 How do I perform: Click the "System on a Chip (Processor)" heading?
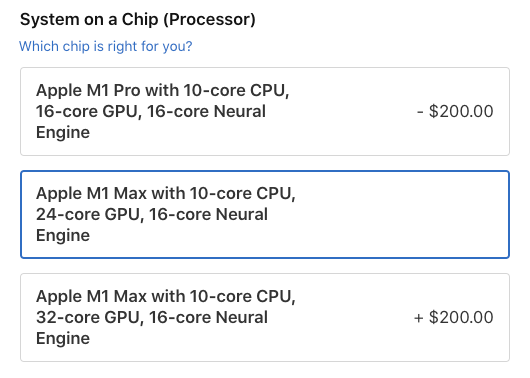[x=138, y=19]
